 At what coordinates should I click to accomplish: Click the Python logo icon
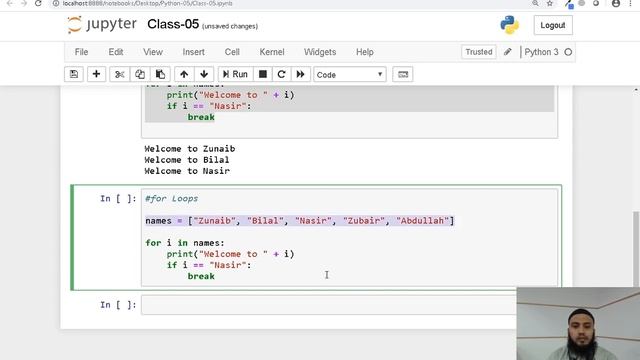(510, 25)
